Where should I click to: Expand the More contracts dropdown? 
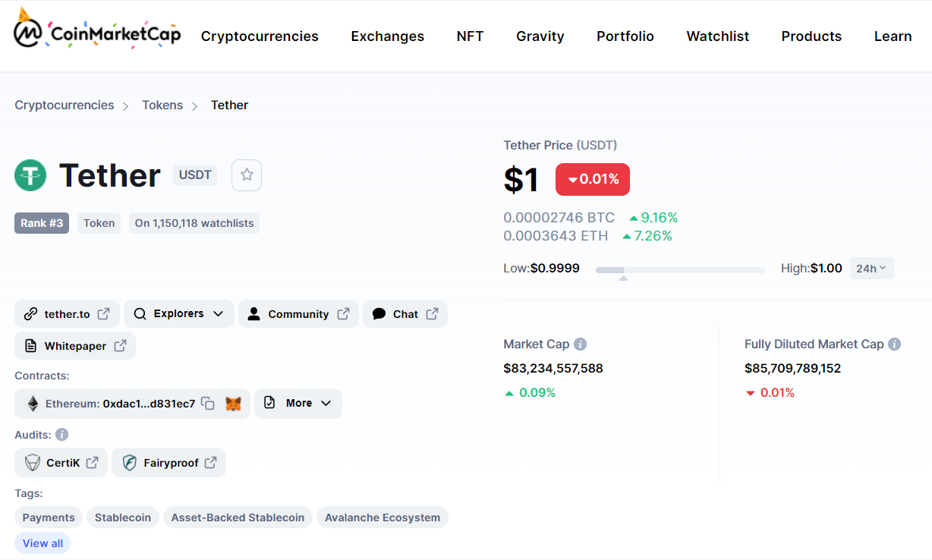(298, 403)
